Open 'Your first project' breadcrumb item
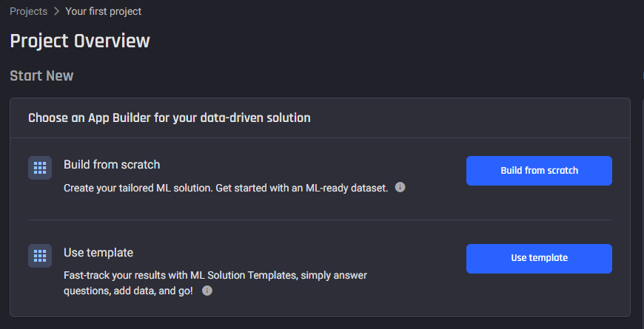The width and height of the screenshot is (644, 329). [103, 12]
